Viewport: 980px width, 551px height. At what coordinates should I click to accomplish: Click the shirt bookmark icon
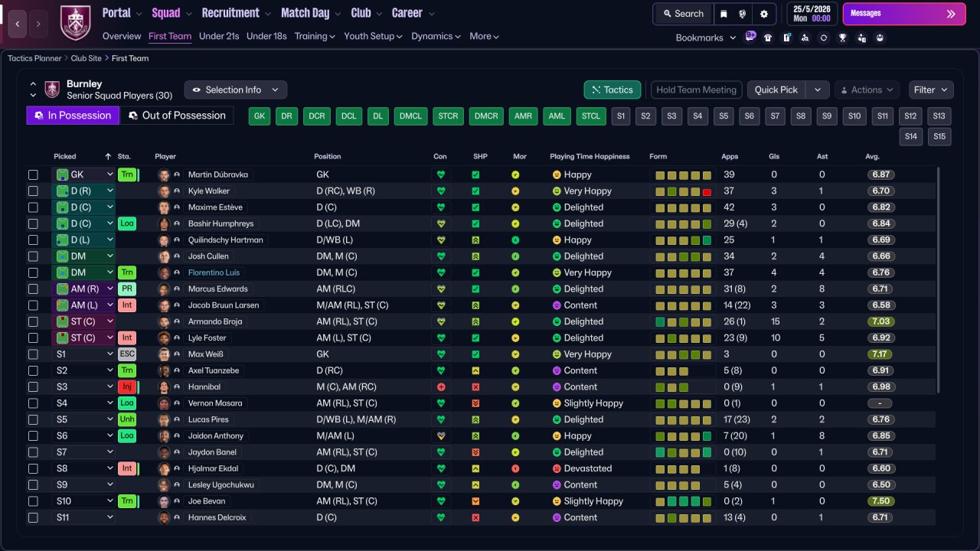768,37
